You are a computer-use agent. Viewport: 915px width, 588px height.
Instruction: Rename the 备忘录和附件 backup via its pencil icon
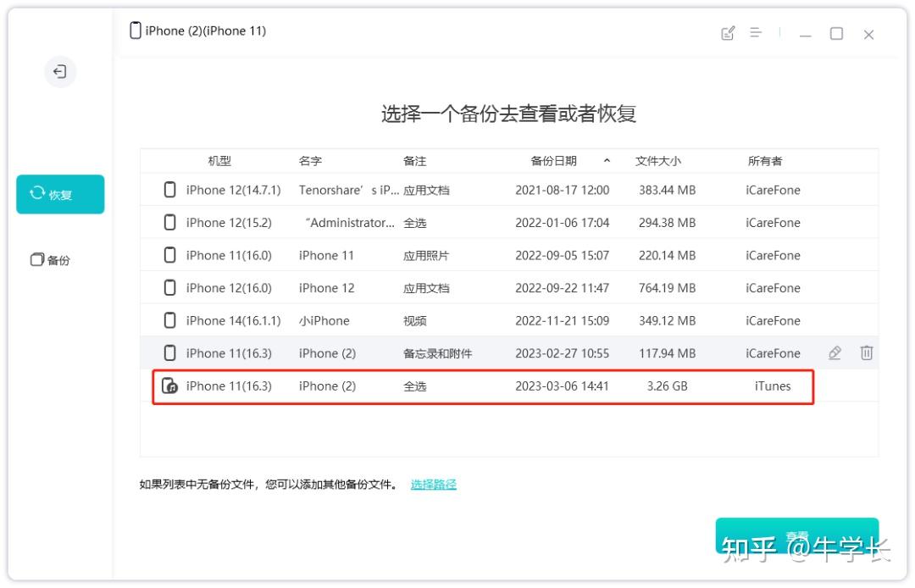point(835,353)
